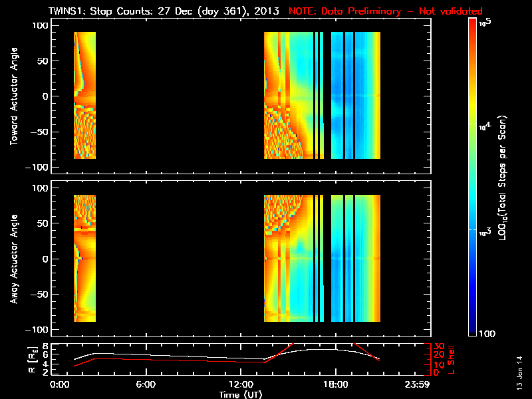This screenshot has width=532, height=399.
Task: Click the "R [RE]" axis label
Action: pyautogui.click(x=33, y=360)
